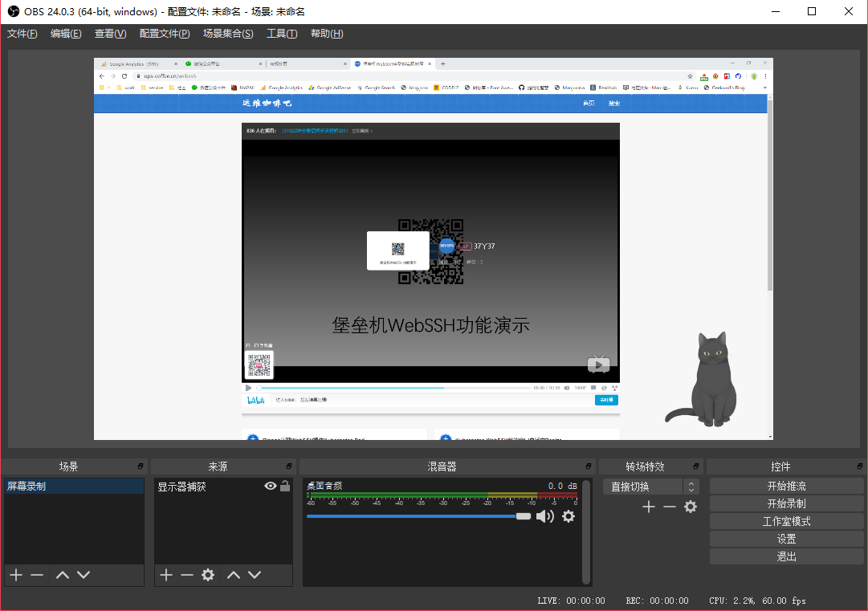868x611 pixels.
Task: Open transition properties gear icon
Action: coord(691,507)
